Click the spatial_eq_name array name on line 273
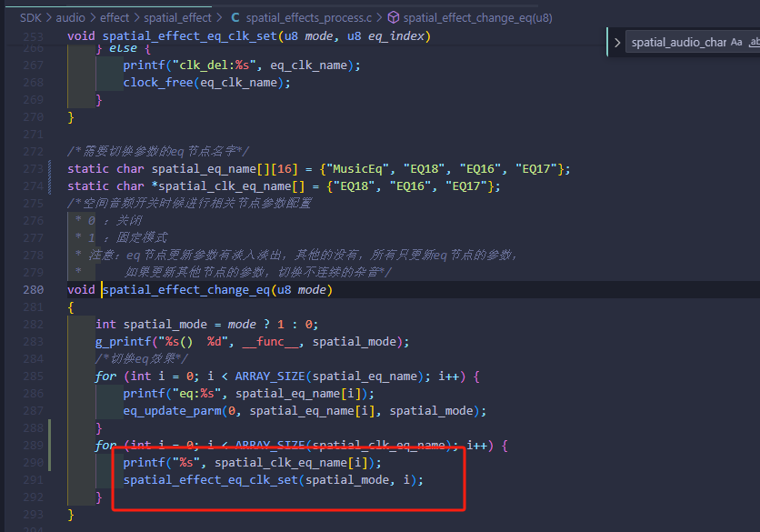Screen dimensions: 760x532 point(204,169)
